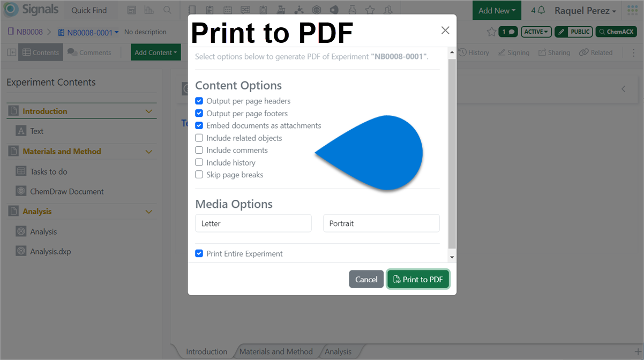Screen dimensions: 644x360
Task: Uncheck Output per page headers
Action: click(x=199, y=101)
